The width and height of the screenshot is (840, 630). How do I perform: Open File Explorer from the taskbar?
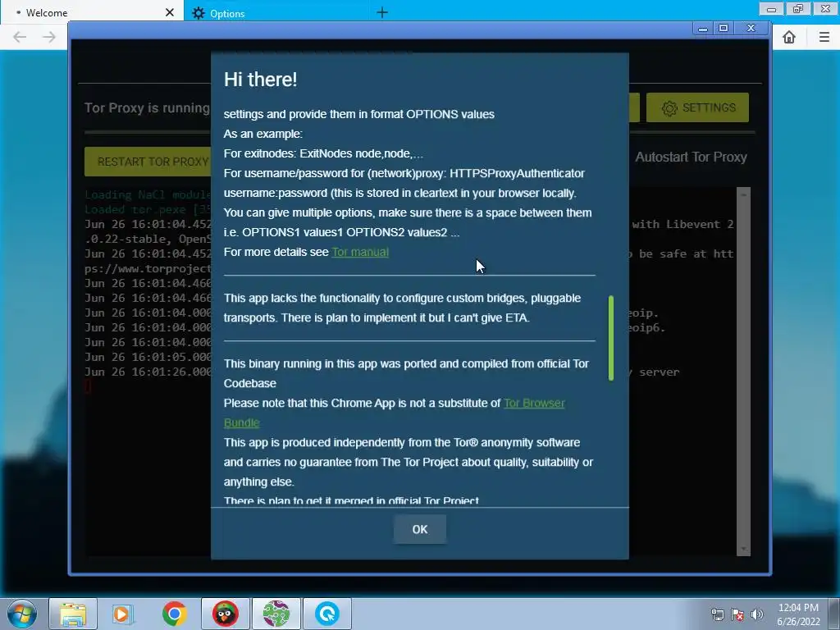click(x=73, y=614)
